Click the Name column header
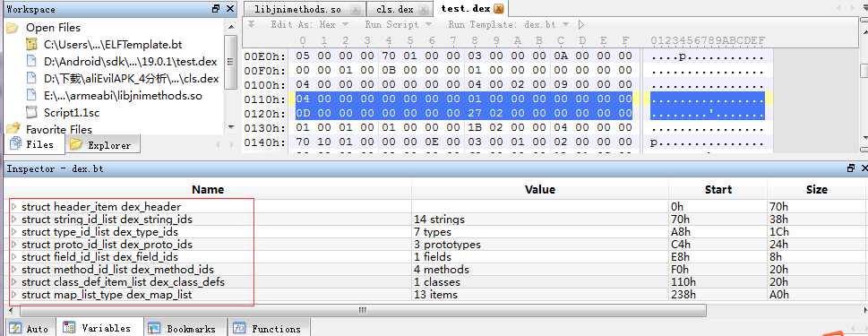Viewport: 868px width, 336px height. (208, 189)
